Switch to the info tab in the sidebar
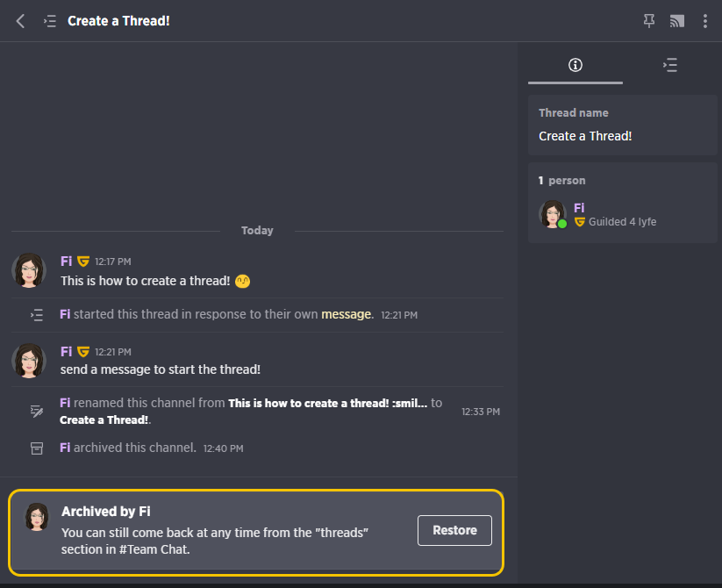The image size is (722, 588). point(575,65)
